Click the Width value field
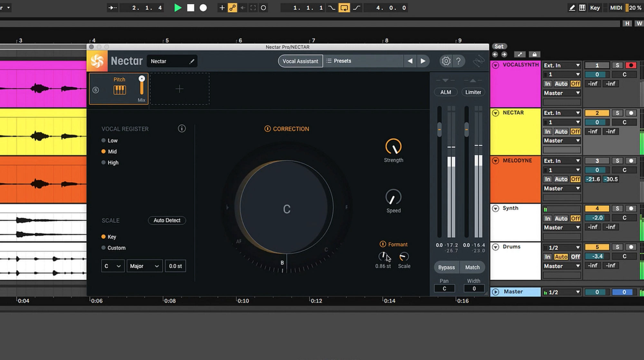 click(474, 288)
